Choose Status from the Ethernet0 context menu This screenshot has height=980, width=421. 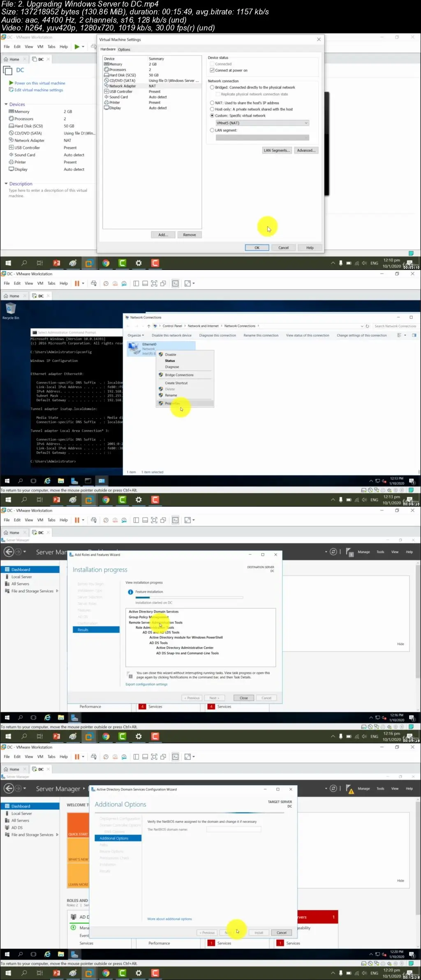click(185, 361)
